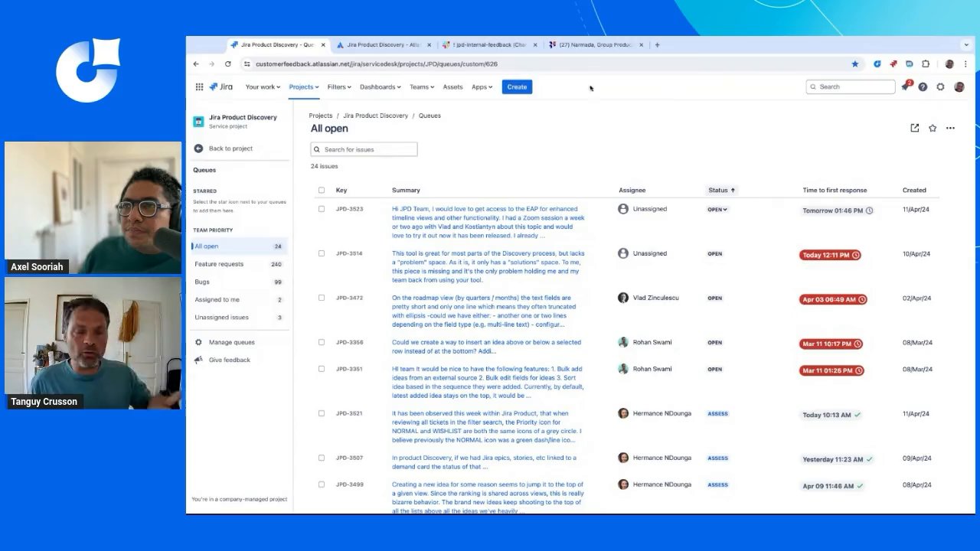Open issue JPD-3523 key link
980x551 pixels.
tap(349, 209)
